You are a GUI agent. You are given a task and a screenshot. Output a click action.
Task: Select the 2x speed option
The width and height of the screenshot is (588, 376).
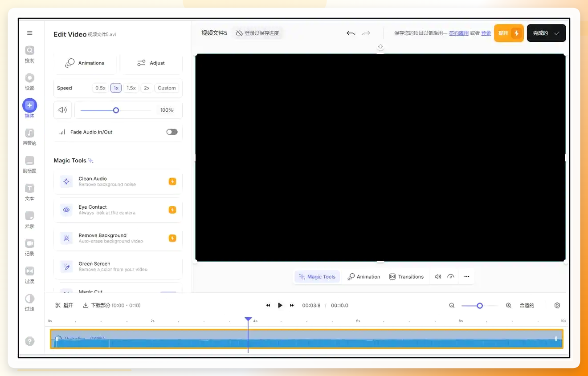click(147, 88)
